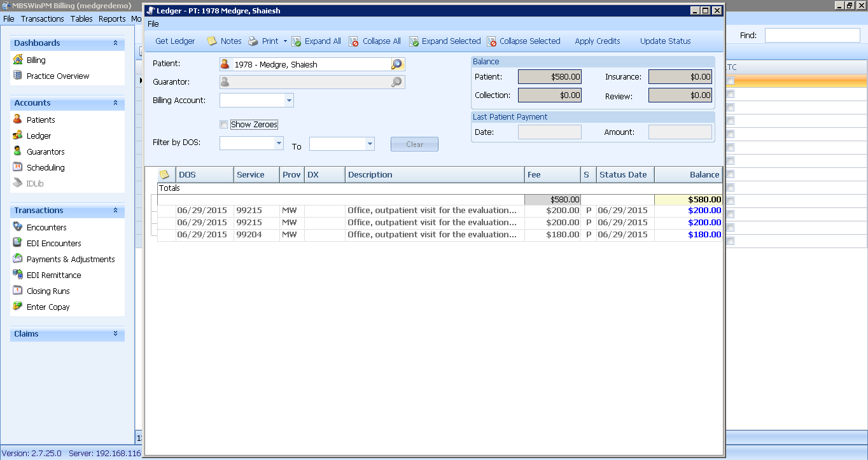Click Apply Credits in the toolbar
The image size is (868, 460).
[598, 41]
